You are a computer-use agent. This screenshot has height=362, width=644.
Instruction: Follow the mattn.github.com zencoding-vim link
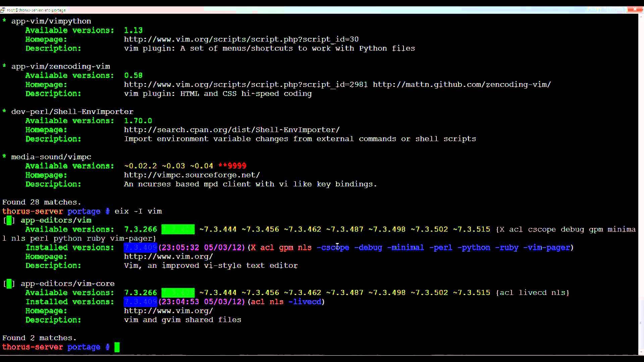(462, 84)
